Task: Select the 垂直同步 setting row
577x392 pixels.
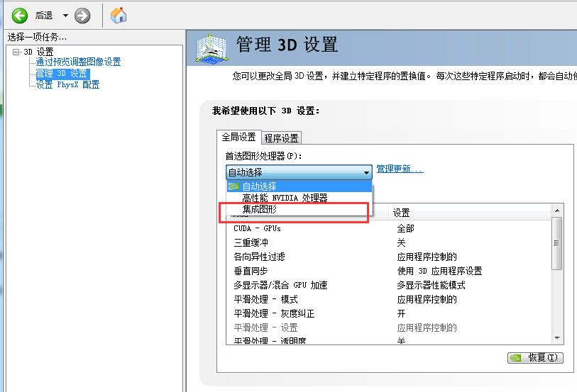Action: 389,271
